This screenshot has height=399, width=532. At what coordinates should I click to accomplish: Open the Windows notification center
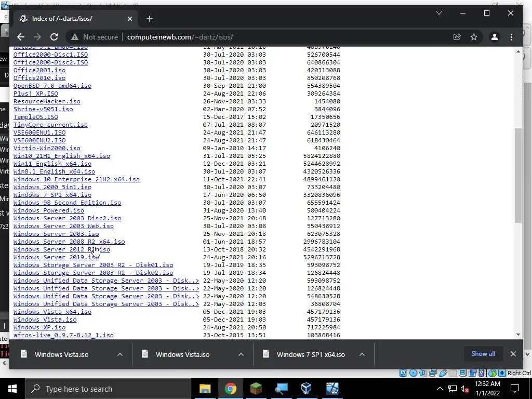point(515,389)
